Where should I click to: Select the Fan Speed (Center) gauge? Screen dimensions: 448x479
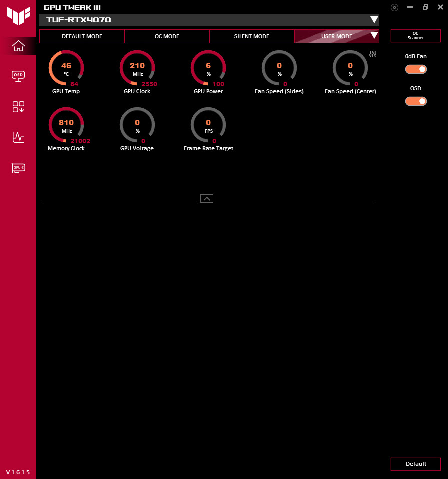coord(350,68)
